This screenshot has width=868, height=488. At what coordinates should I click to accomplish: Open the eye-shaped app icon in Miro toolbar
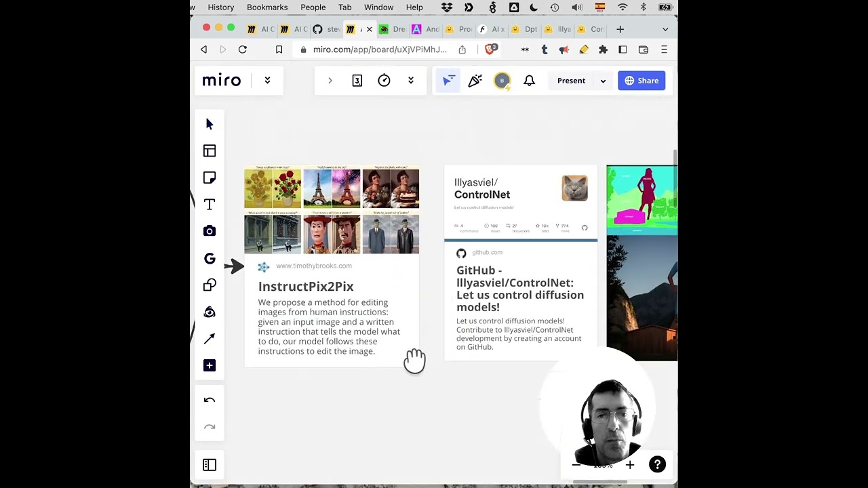pyautogui.click(x=210, y=312)
